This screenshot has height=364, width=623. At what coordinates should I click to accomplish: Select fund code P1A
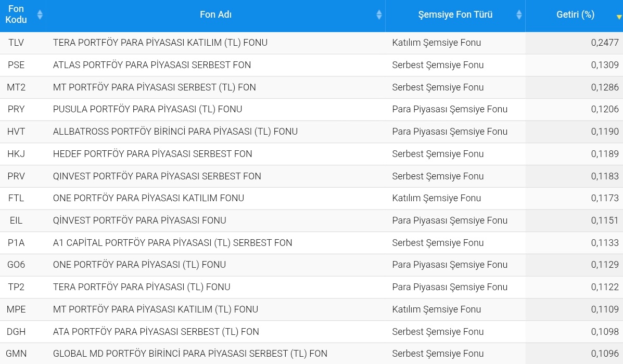(16, 242)
